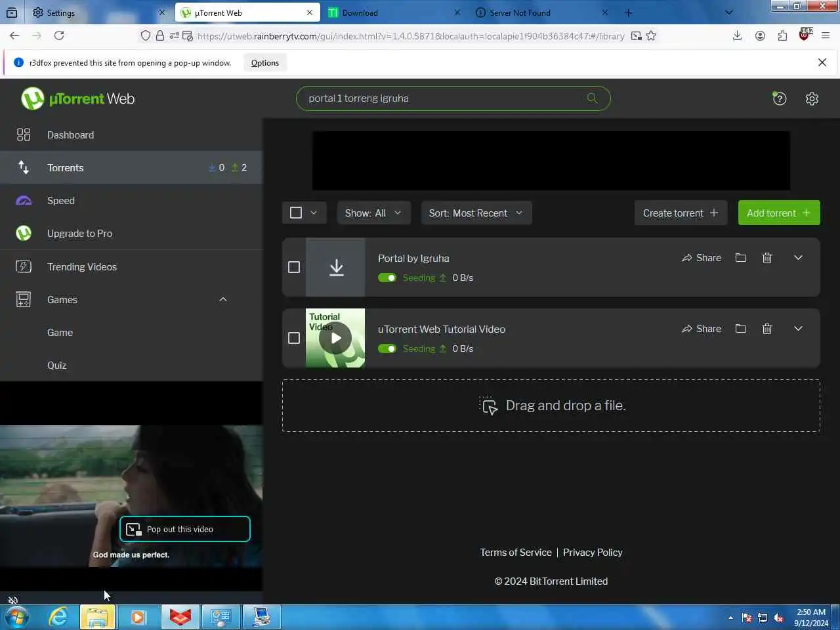Open the Quiz sidebar sub-item
The width and height of the screenshot is (840, 630).
pyautogui.click(x=131, y=365)
